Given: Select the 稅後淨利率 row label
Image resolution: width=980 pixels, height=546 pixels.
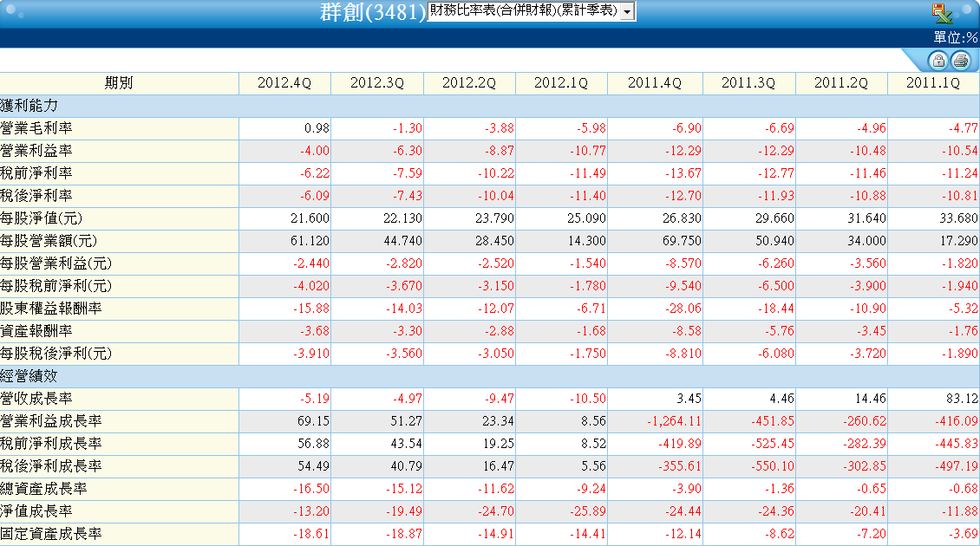Looking at the screenshot, I should pos(36,196).
